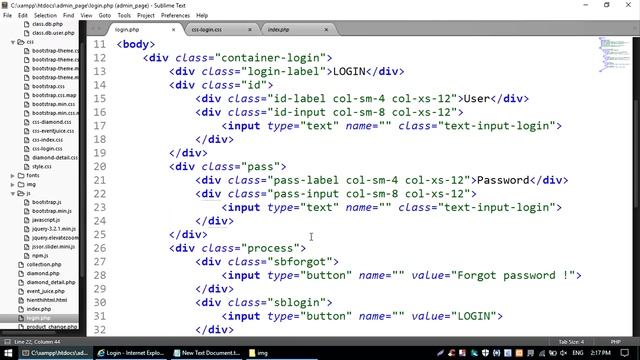Open the Tools menu

click(124, 16)
